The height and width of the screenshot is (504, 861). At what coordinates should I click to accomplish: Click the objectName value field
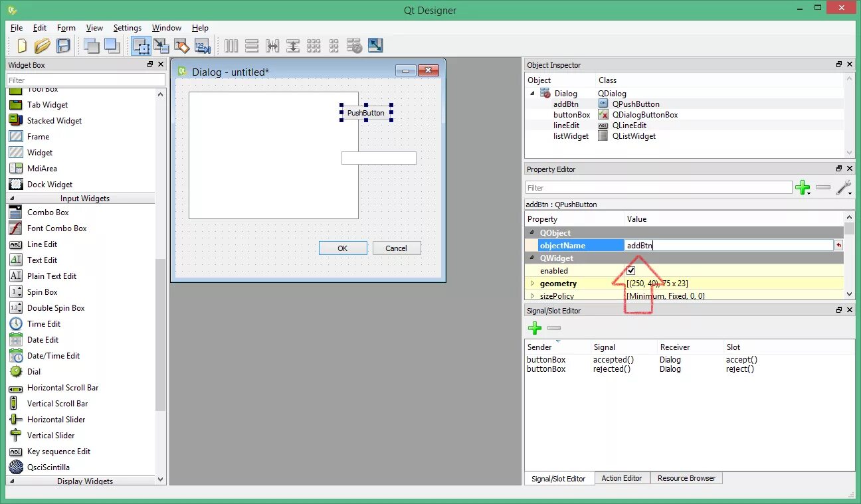729,246
